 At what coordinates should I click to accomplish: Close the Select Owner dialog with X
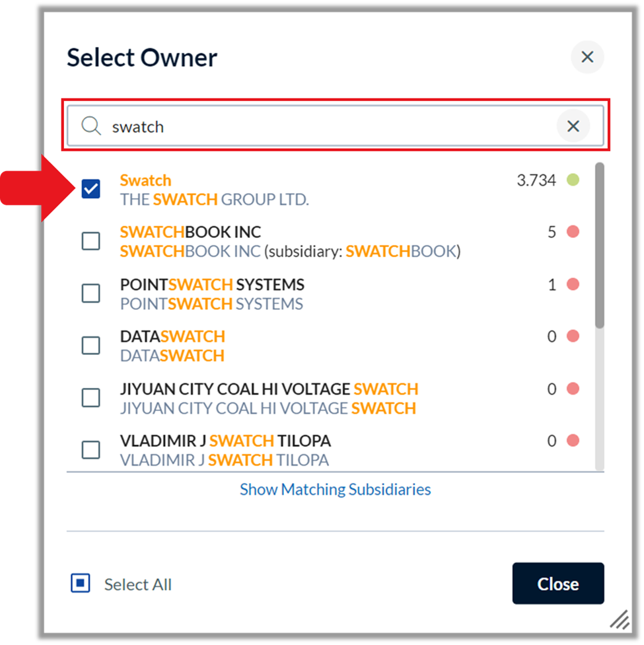(587, 57)
